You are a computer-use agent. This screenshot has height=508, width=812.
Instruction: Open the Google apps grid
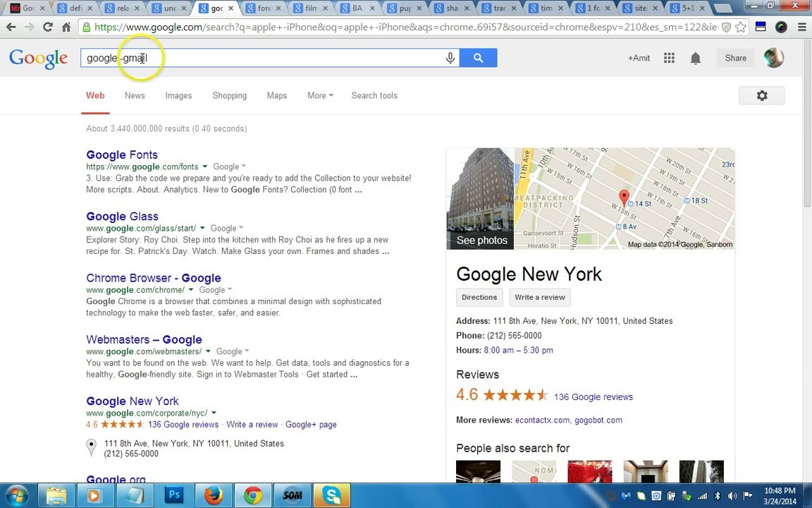click(669, 58)
